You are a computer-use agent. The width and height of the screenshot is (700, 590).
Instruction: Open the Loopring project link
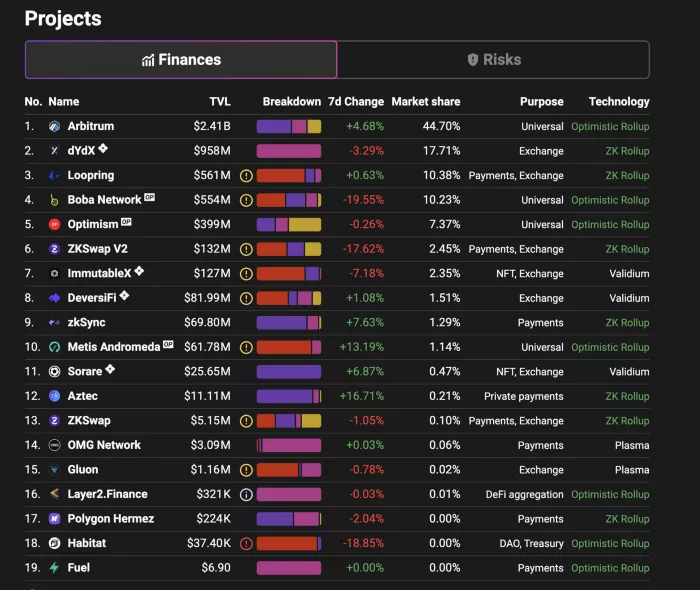click(91, 175)
